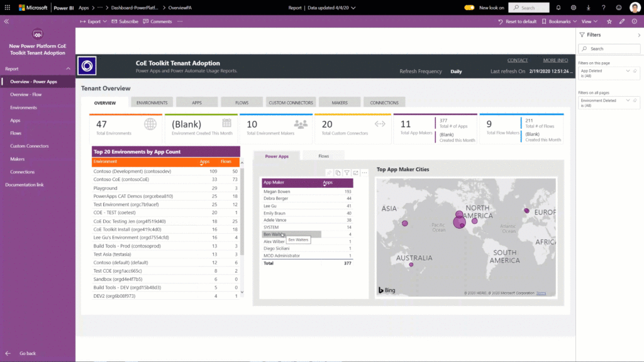Open the MAKERS tab
Image resolution: width=644 pixels, height=362 pixels.
pyautogui.click(x=340, y=102)
